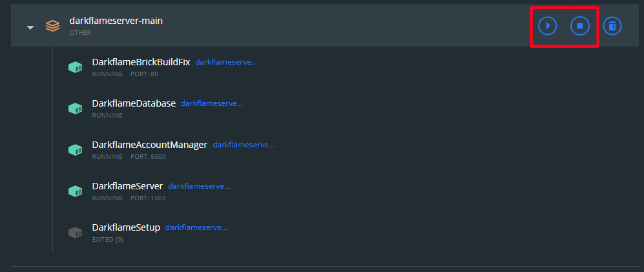The image size is (644, 272).
Task: Delete the darkflameserver-main stack via trash icon
Action: [612, 26]
